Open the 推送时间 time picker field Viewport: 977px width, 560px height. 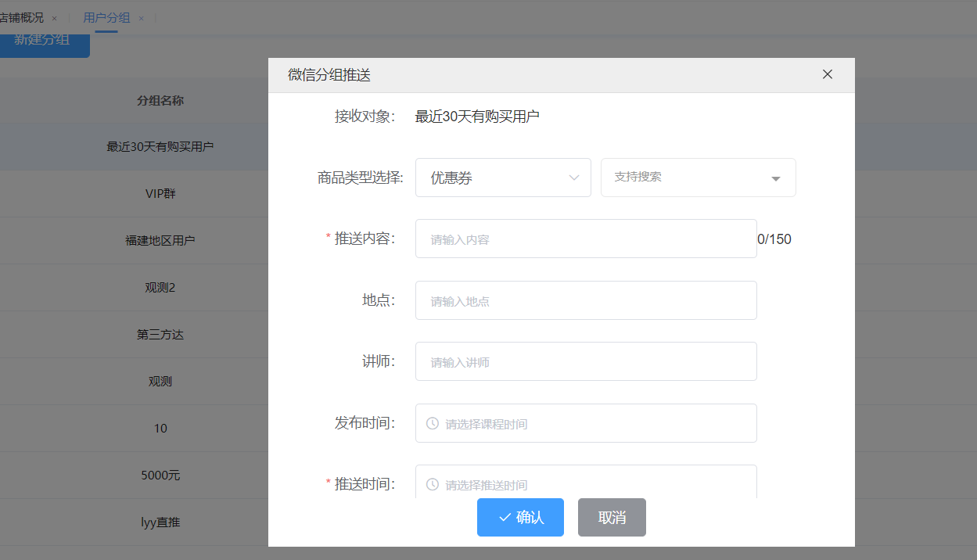pyautogui.click(x=594, y=483)
